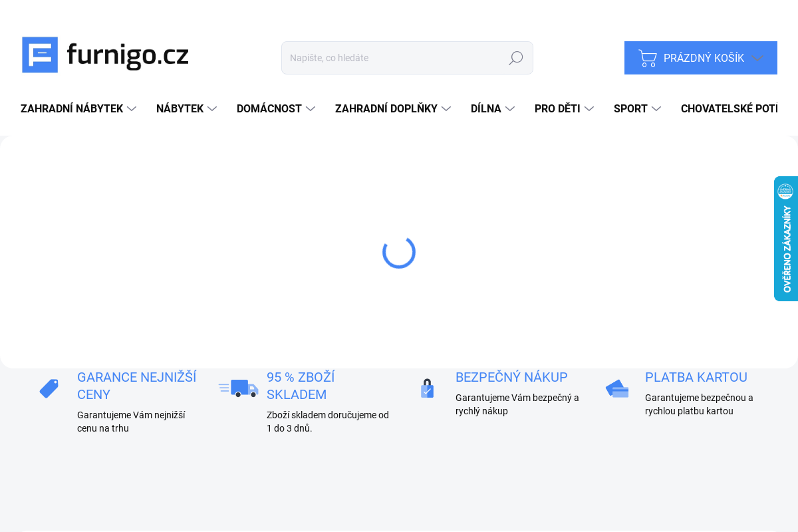The height and width of the screenshot is (532, 798).
Task: Click the furnigo.cz logo
Action: (105, 55)
